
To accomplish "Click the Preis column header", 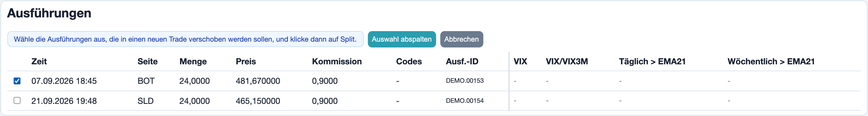I will point(246,61).
